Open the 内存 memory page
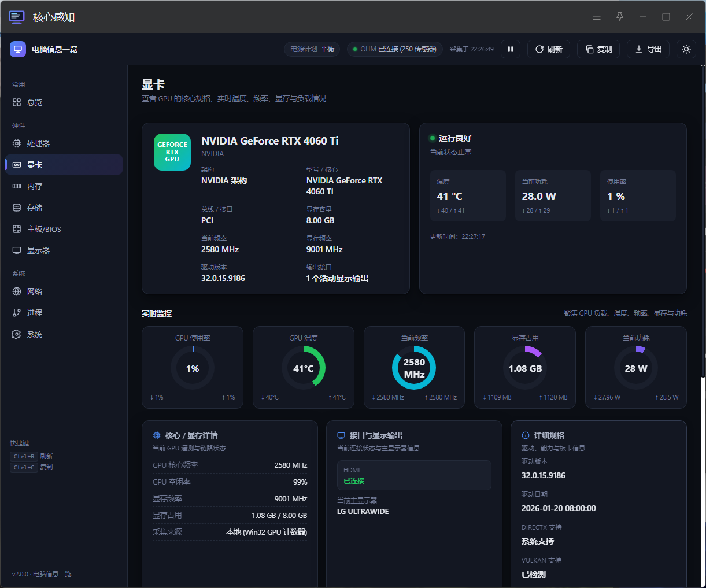The height and width of the screenshot is (588, 706). tap(64, 186)
